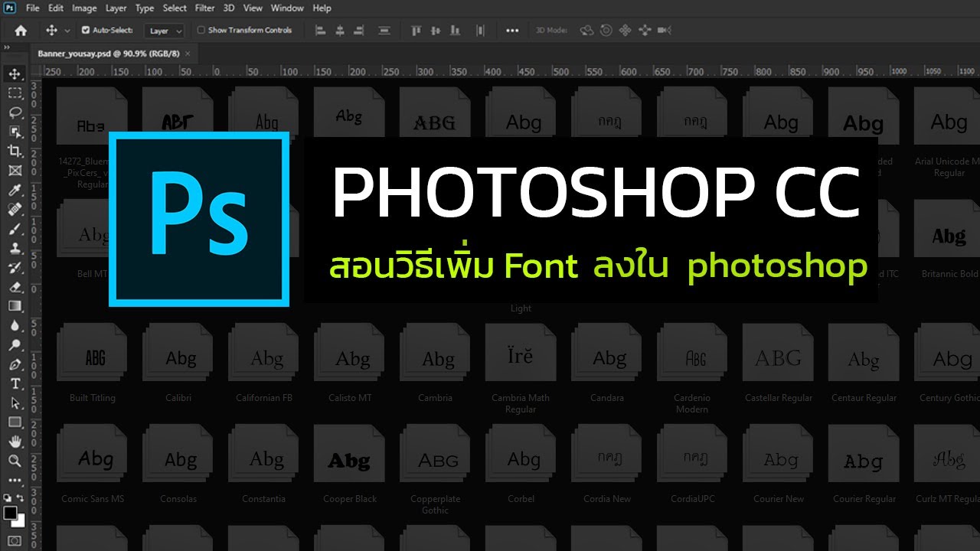The width and height of the screenshot is (980, 551).
Task: Open the Window menu
Action: (x=287, y=8)
